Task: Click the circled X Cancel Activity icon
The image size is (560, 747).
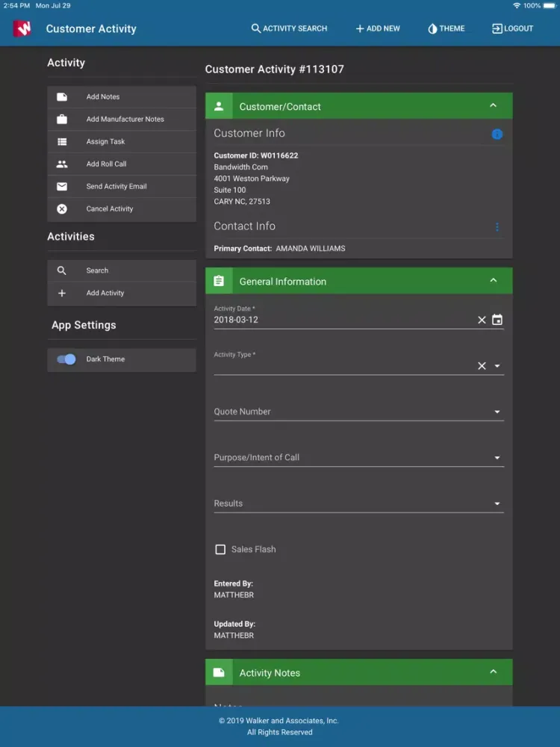Action: tap(62, 208)
